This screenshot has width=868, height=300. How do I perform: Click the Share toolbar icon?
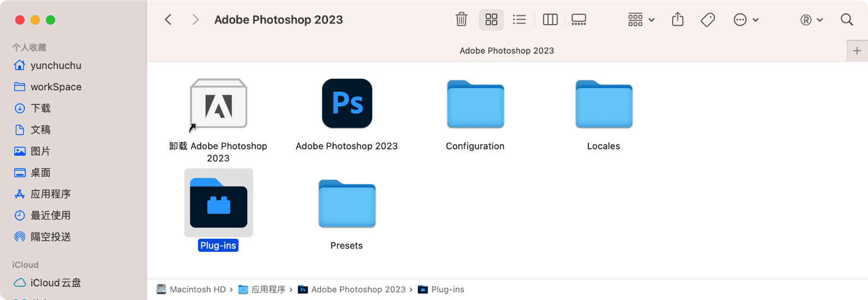pyautogui.click(x=678, y=20)
